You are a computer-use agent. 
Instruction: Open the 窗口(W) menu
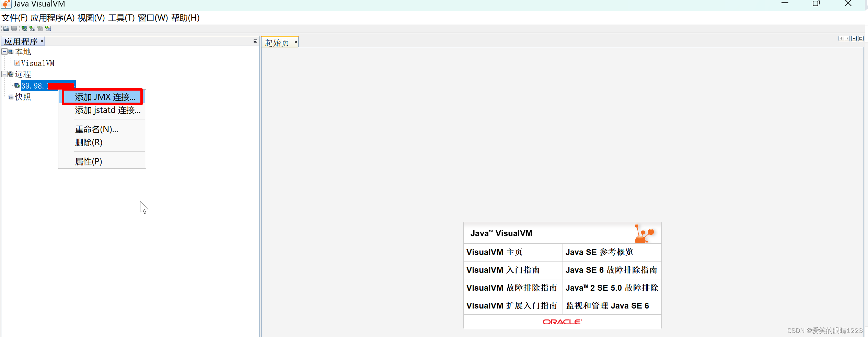[x=153, y=18]
